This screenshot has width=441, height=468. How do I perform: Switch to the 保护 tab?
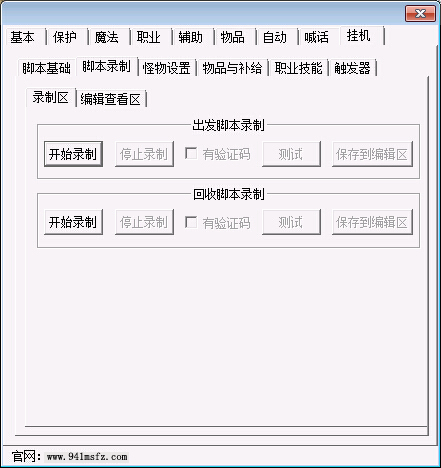(65, 37)
